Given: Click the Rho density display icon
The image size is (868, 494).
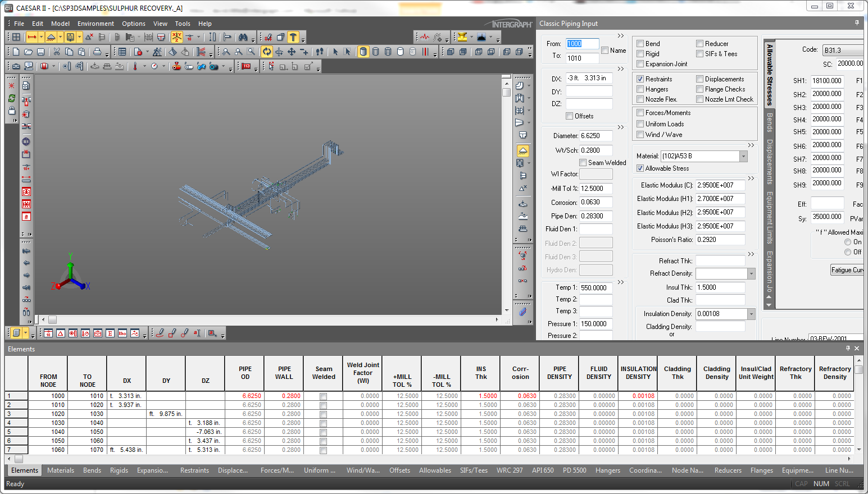Looking at the screenshot, I should click(122, 333).
